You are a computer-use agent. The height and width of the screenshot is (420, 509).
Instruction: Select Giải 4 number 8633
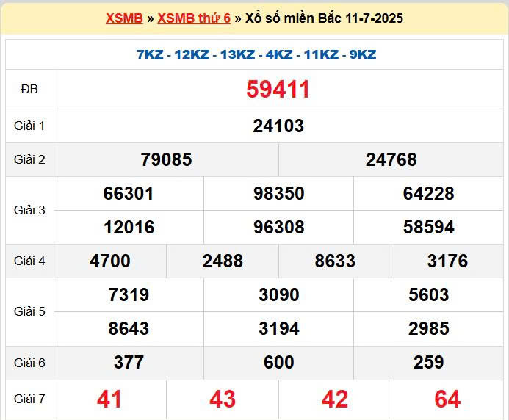click(335, 261)
